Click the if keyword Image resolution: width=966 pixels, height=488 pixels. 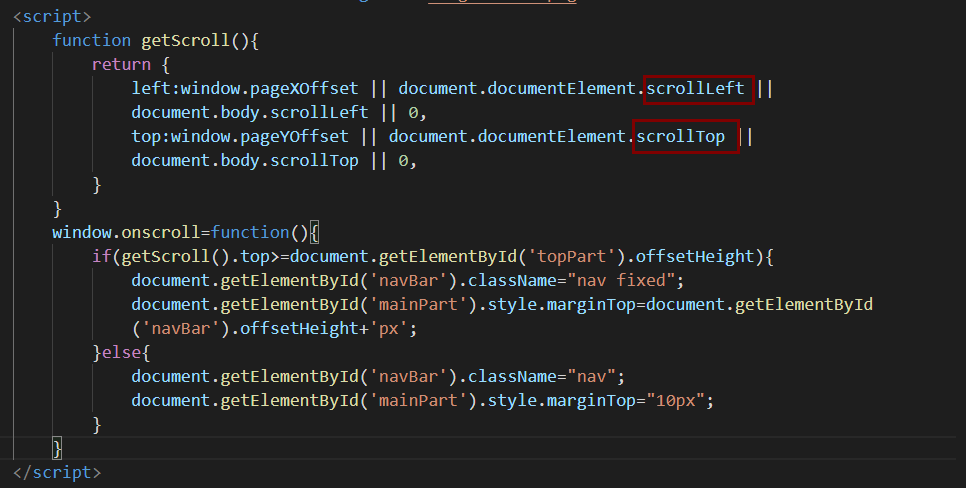(x=102, y=257)
